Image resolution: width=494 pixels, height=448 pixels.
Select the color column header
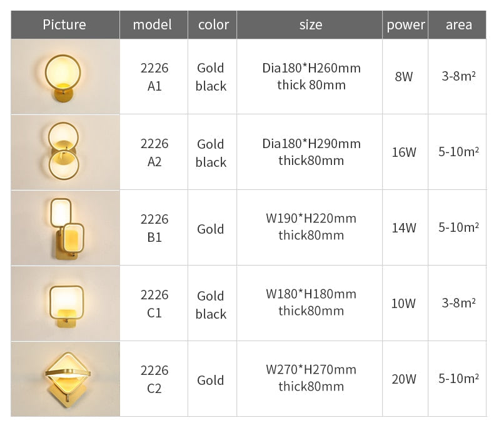click(213, 24)
